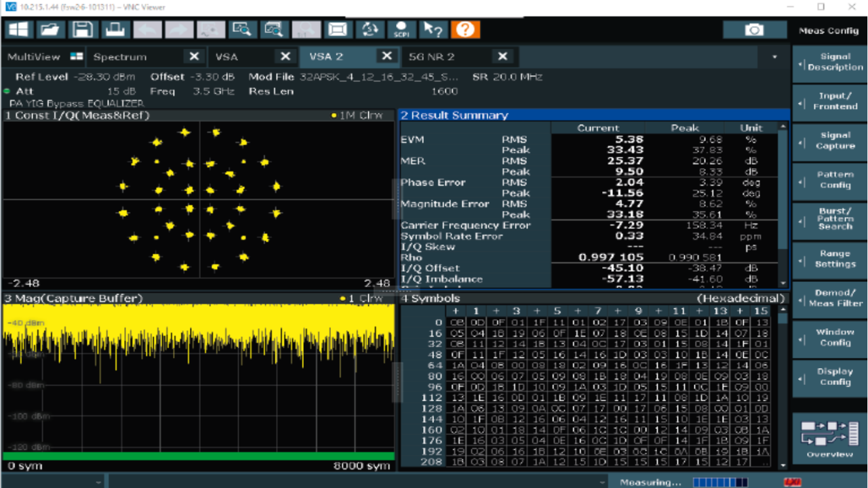Open Window Config softkey
This screenshot has width=868, height=488.
[x=829, y=338]
